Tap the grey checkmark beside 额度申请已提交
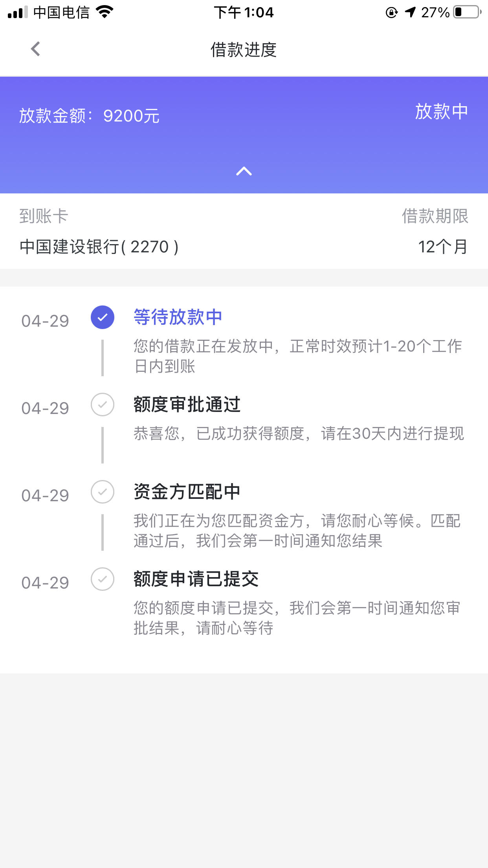The height and width of the screenshot is (868, 488). click(x=103, y=579)
